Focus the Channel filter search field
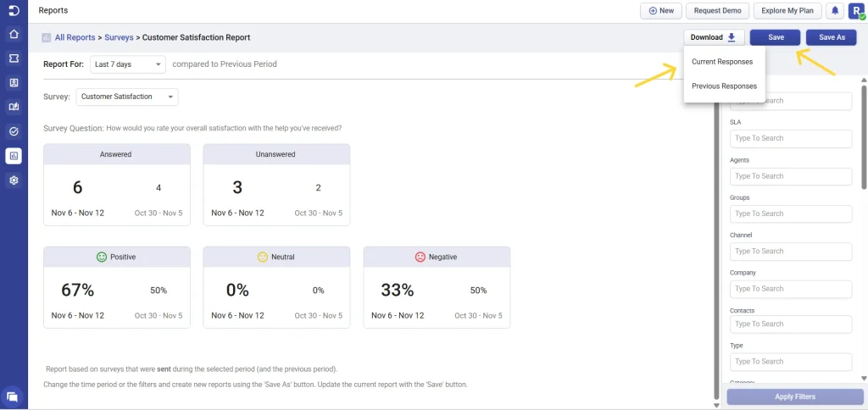Image resolution: width=868 pixels, height=410 pixels. (x=791, y=252)
